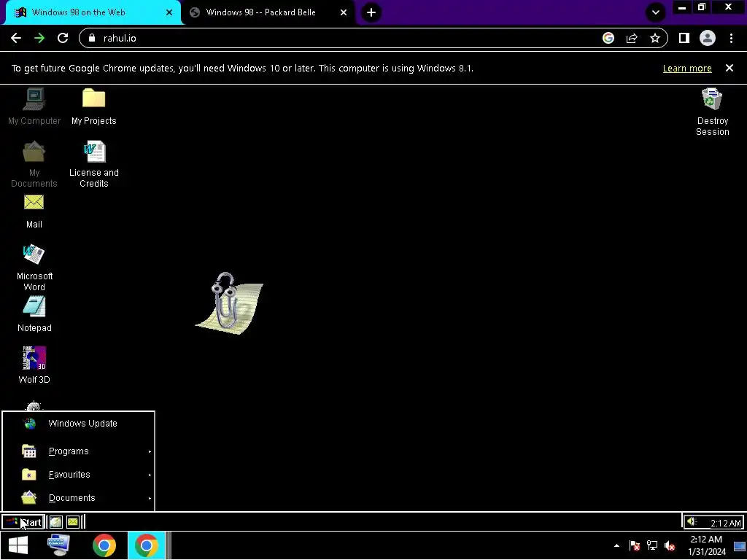The width and height of the screenshot is (747, 560).
Task: Show hidden system tray icons arrow
Action: tap(616, 545)
